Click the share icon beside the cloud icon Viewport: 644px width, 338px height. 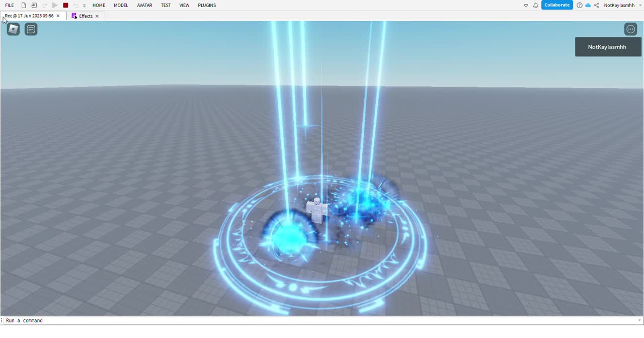(x=596, y=5)
